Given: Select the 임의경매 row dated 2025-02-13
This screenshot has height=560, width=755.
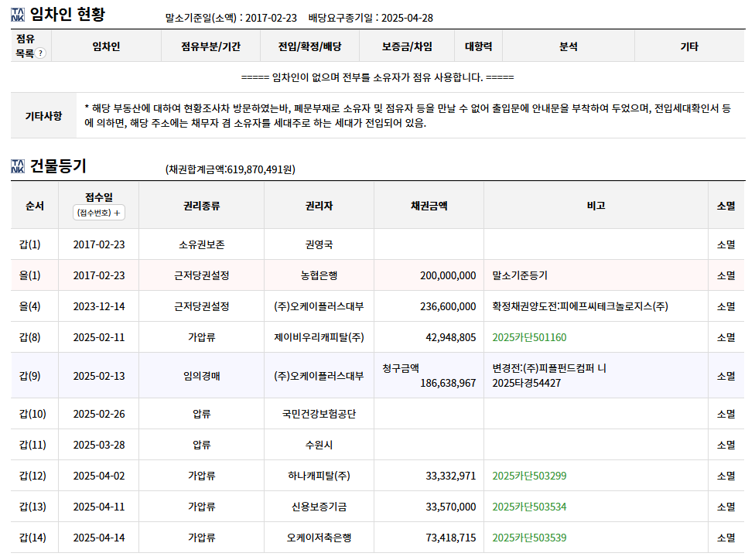Looking at the screenshot, I should tap(377, 376).
